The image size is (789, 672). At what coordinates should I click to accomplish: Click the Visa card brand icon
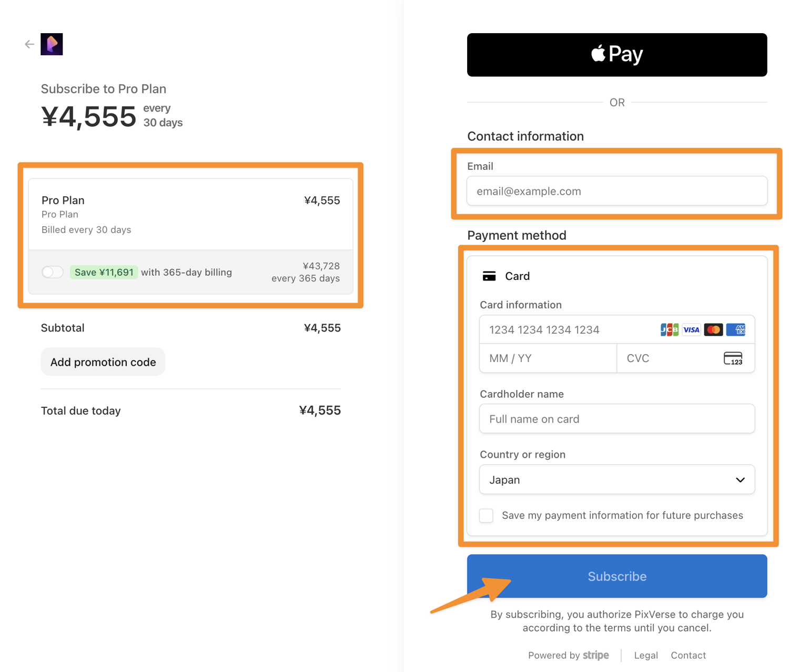coord(691,329)
